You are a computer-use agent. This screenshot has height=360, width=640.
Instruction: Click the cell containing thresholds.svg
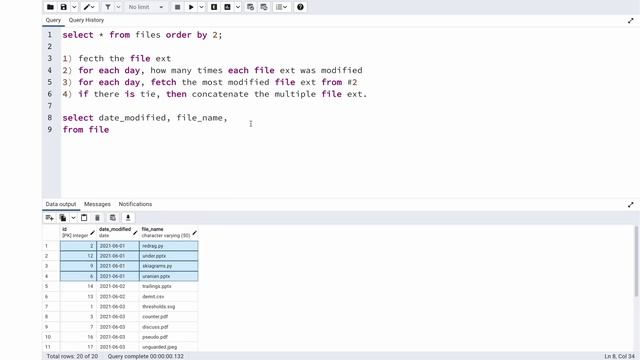169,307
